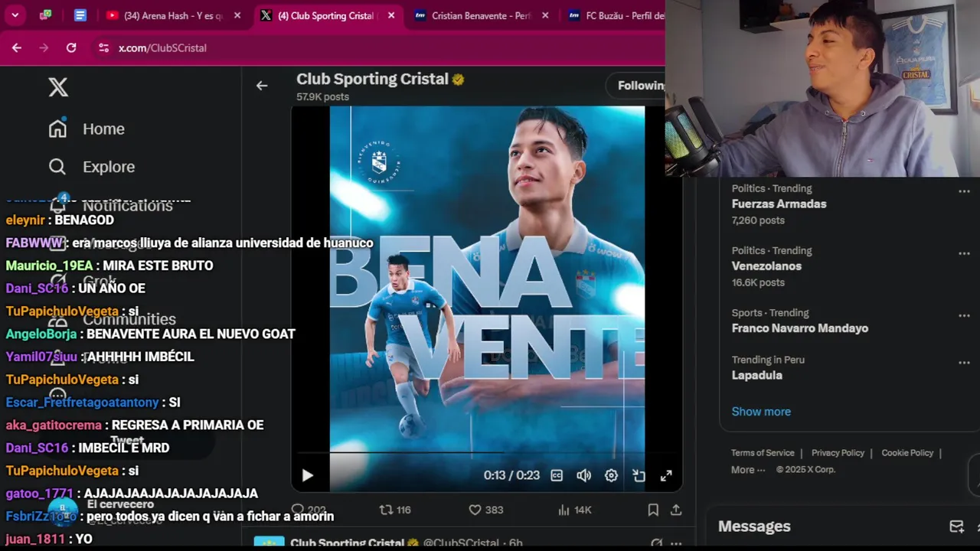980x551 pixels.
Task: Open Terms of Service link
Action: [763, 453]
